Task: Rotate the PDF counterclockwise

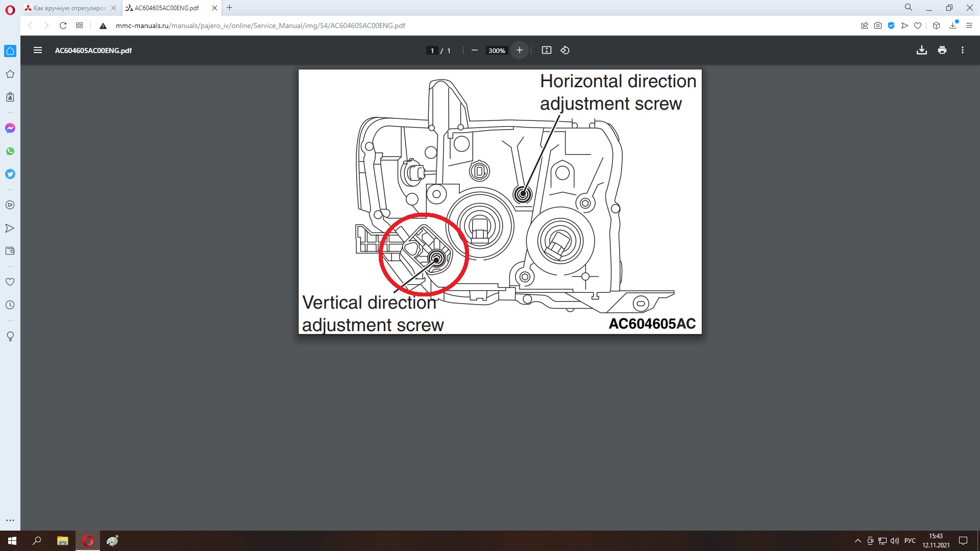Action: (x=565, y=50)
